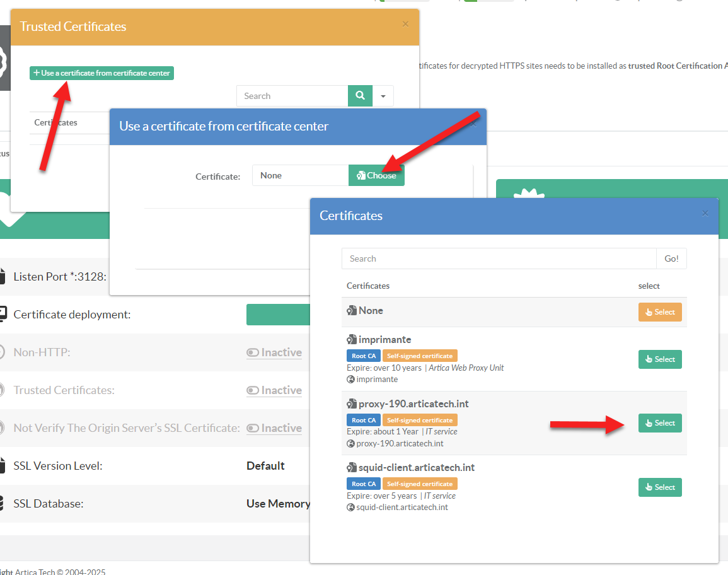Select the None certificate option
This screenshot has height=575, width=728.
(x=660, y=312)
